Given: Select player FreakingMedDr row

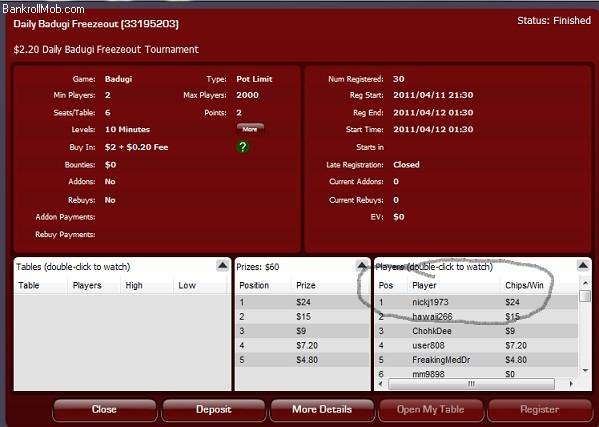Looking at the screenshot, I should point(477,360).
